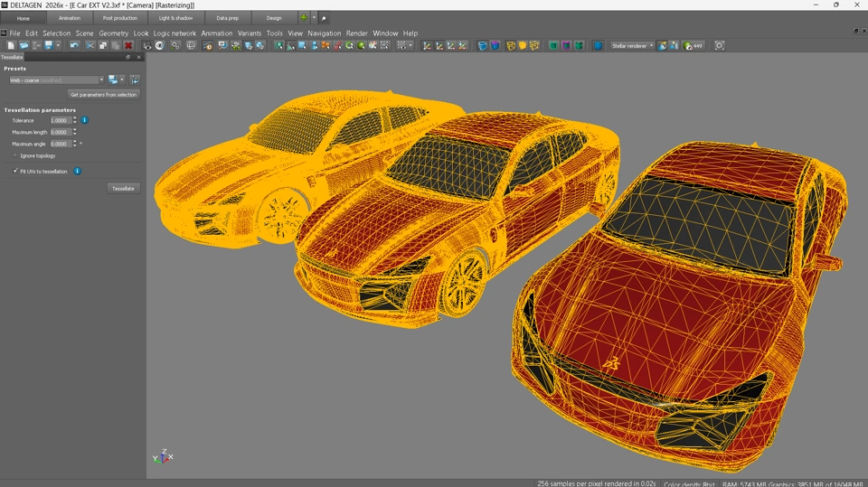Click the eye visibility toolbar icon
The width and height of the screenshot is (868, 487).
(160, 46)
